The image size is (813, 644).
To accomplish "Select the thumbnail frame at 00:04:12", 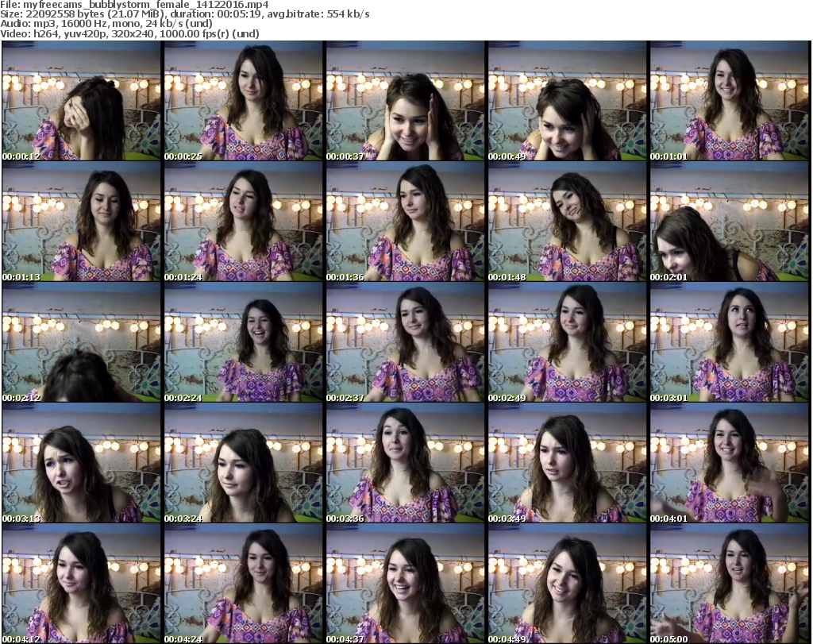I will [82, 584].
